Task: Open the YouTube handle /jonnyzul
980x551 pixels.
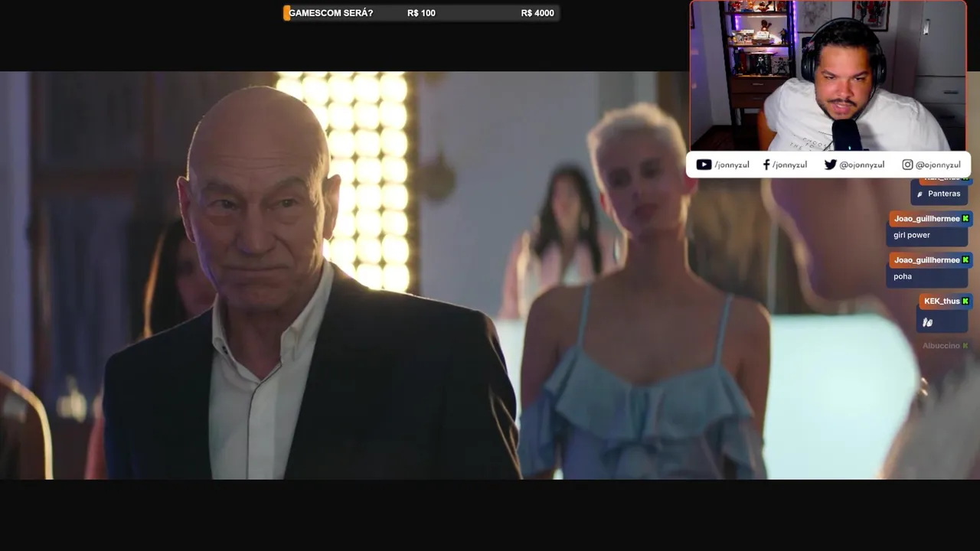Action: 732,165
